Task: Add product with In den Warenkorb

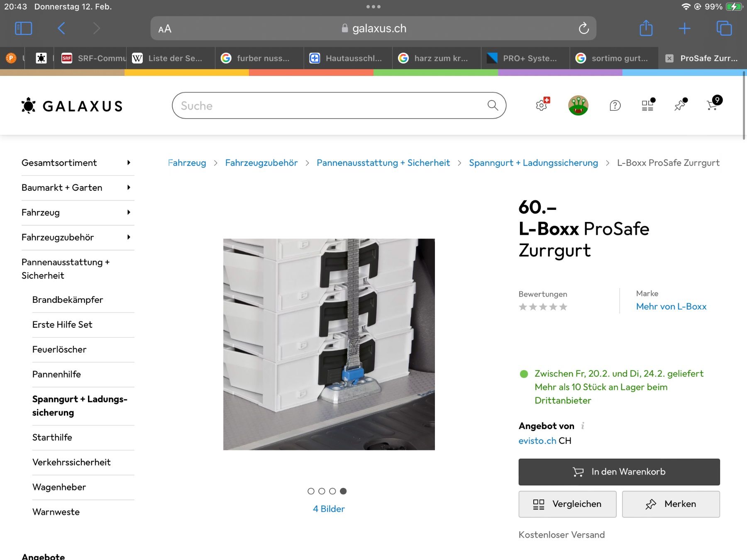Action: click(619, 472)
